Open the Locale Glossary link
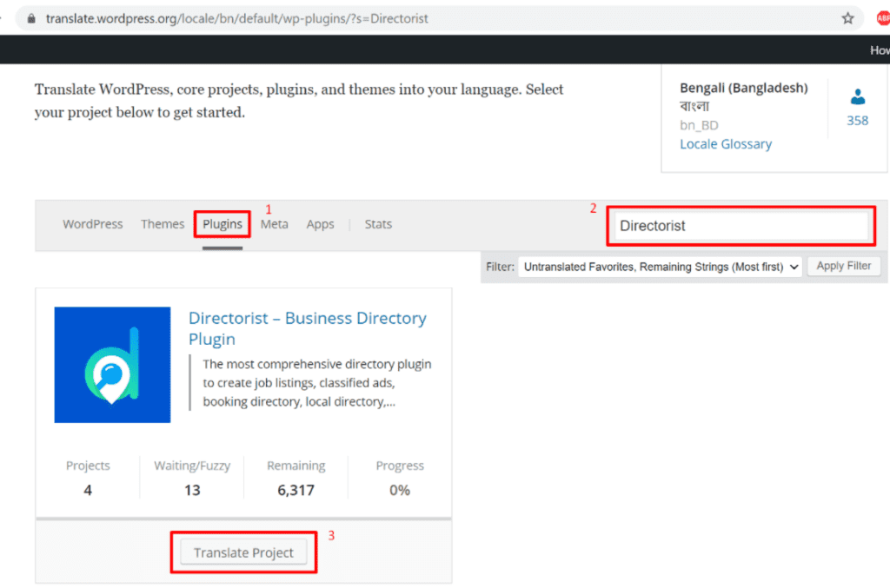Image resolution: width=890 pixels, height=588 pixels. 726,144
